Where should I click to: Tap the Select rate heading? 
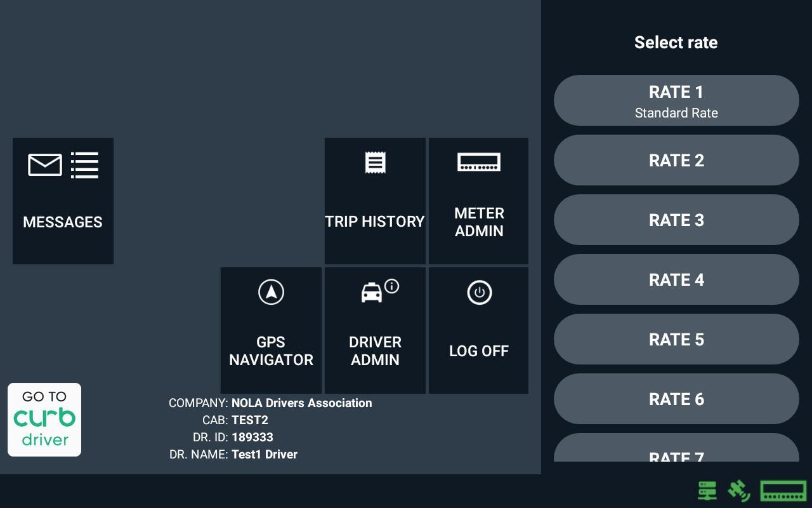(x=676, y=43)
